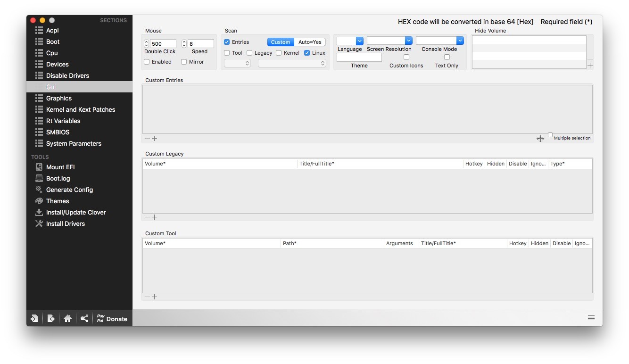Image resolution: width=629 pixels, height=364 pixels.
Task: Open the Themes tool
Action: coord(57,201)
